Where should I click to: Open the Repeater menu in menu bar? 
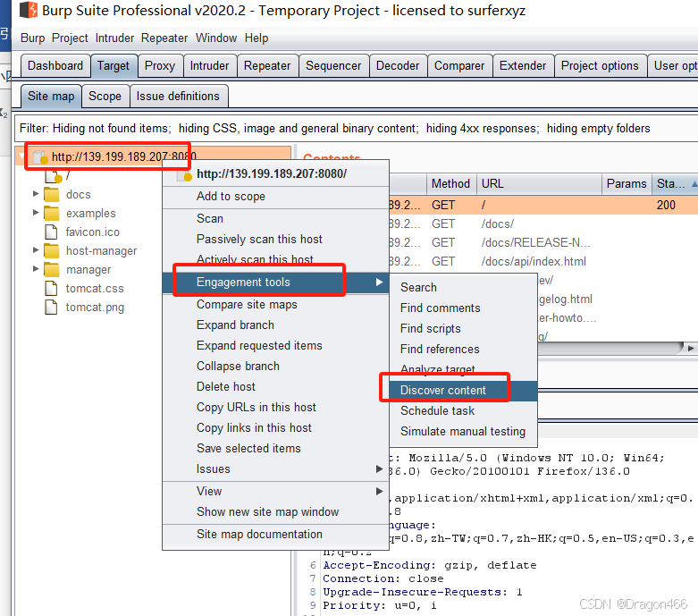coord(164,38)
